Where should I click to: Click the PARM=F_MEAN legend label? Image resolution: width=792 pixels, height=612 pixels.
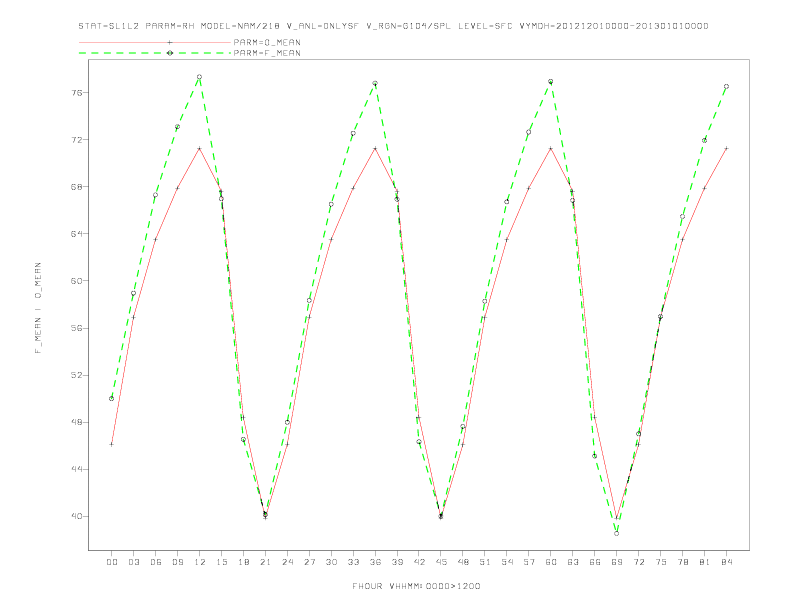267,53
